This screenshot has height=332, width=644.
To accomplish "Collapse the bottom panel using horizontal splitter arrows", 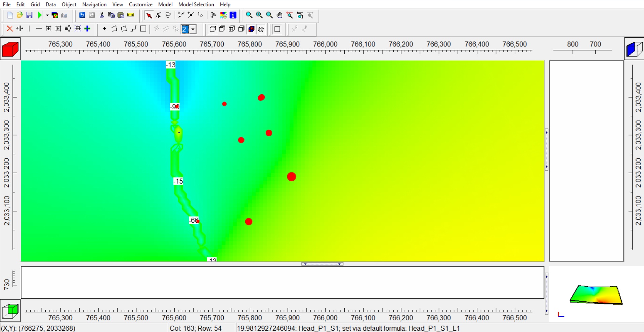I will point(322,264).
